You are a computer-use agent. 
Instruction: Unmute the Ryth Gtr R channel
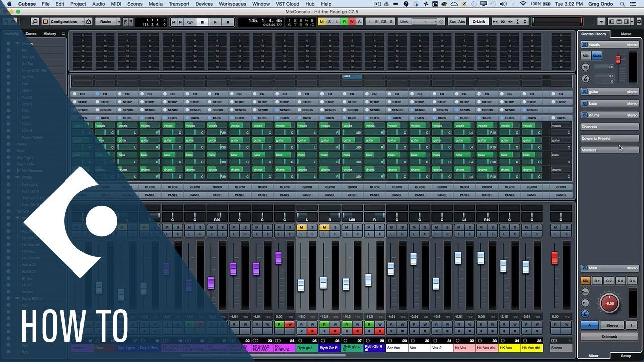324,227
